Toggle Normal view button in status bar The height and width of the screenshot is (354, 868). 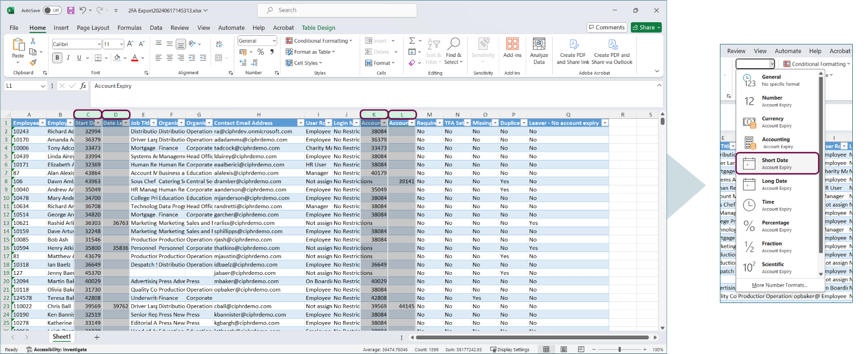(546, 349)
